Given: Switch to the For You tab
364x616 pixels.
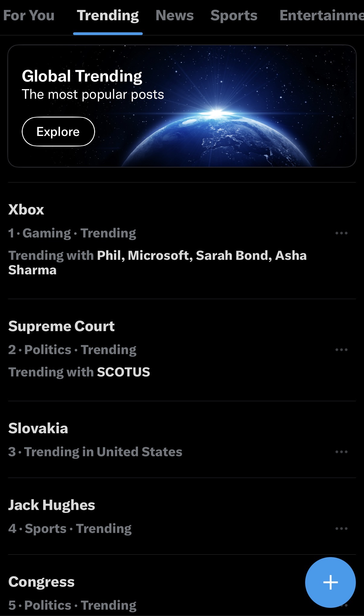Looking at the screenshot, I should pyautogui.click(x=29, y=16).
